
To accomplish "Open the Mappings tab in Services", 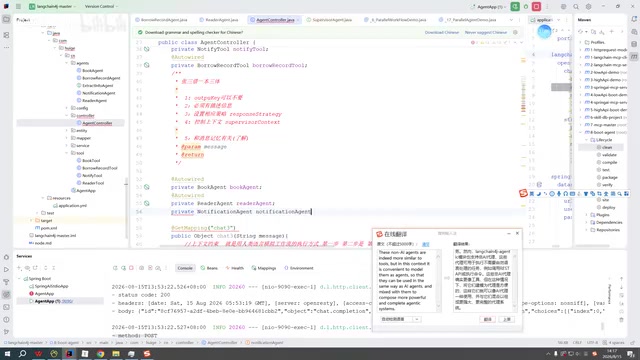I will [x=264, y=268].
